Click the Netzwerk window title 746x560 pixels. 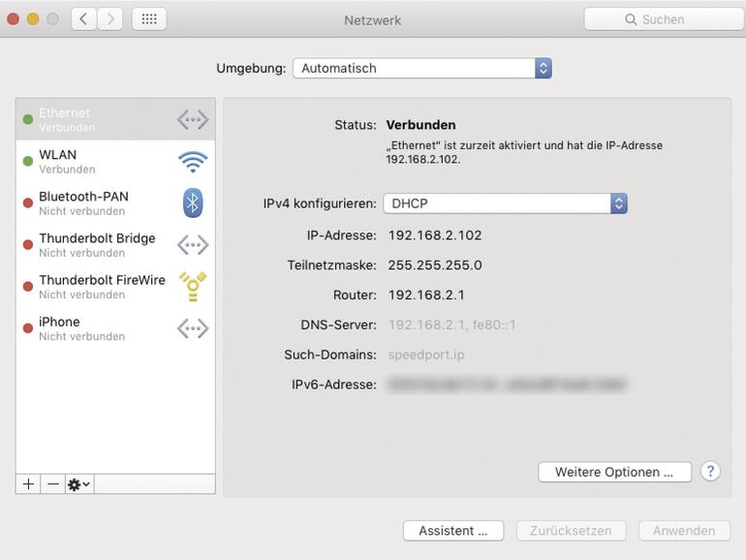point(373,20)
